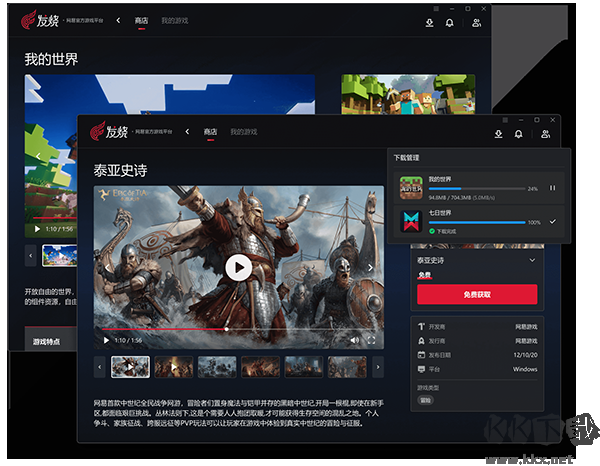Select the third screenshot thumbnail
The height and width of the screenshot is (466, 600).
tap(217, 367)
